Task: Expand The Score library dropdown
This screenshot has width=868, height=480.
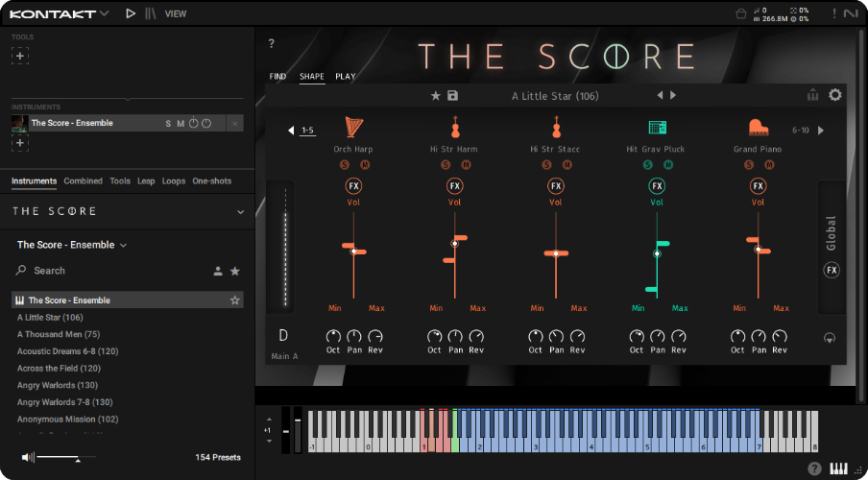Action: (240, 211)
